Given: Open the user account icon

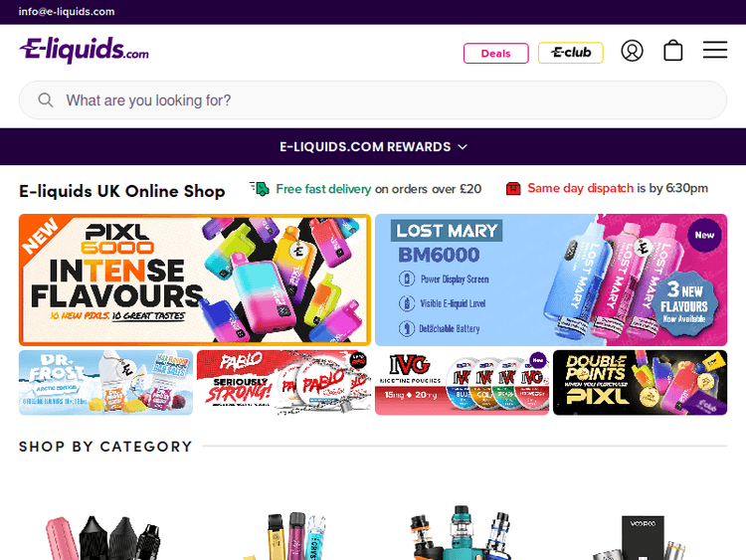Looking at the screenshot, I should tap(632, 51).
